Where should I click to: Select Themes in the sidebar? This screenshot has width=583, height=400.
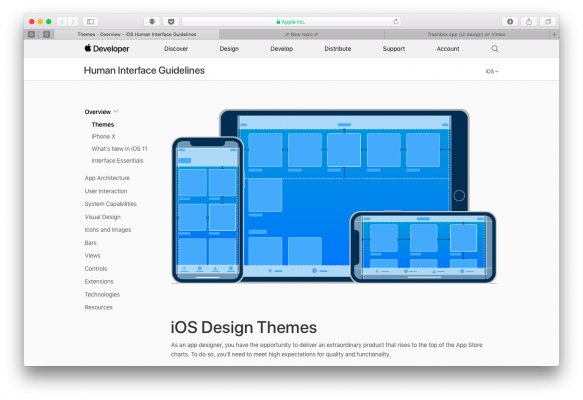103,125
